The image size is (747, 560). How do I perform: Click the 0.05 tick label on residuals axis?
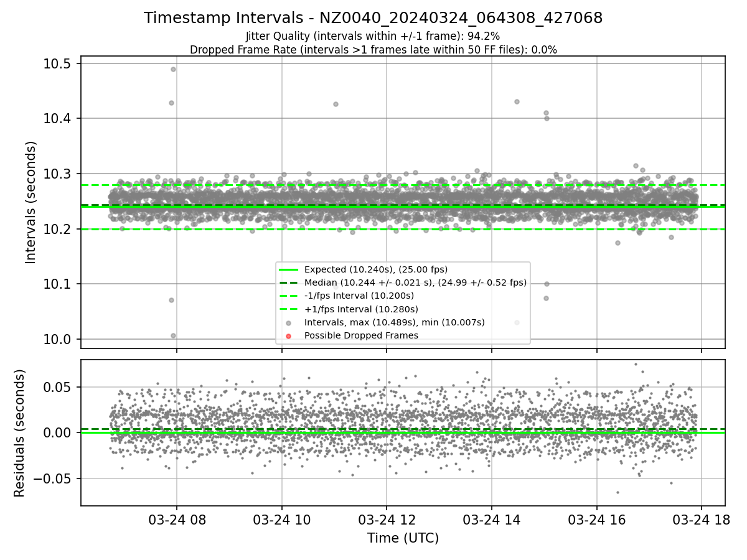[x=59, y=387]
